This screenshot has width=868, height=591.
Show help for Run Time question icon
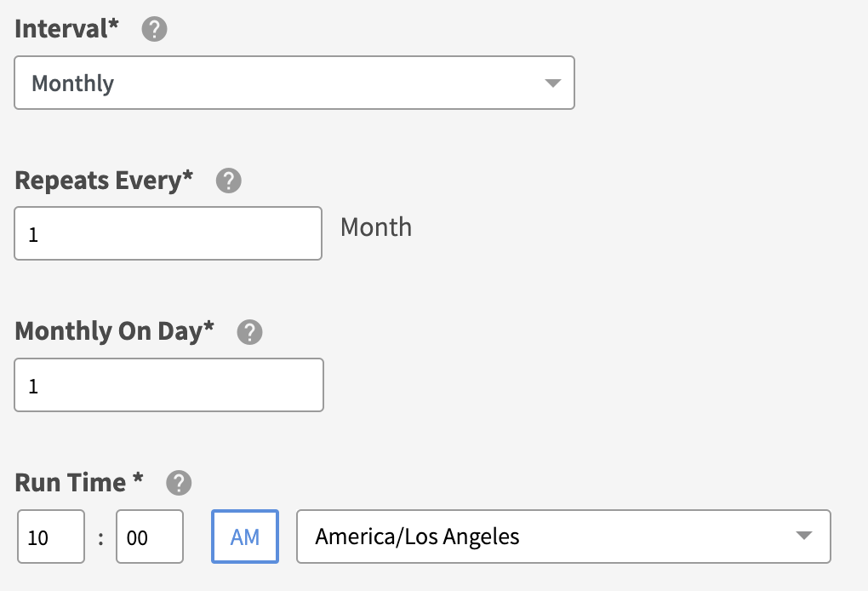click(178, 484)
